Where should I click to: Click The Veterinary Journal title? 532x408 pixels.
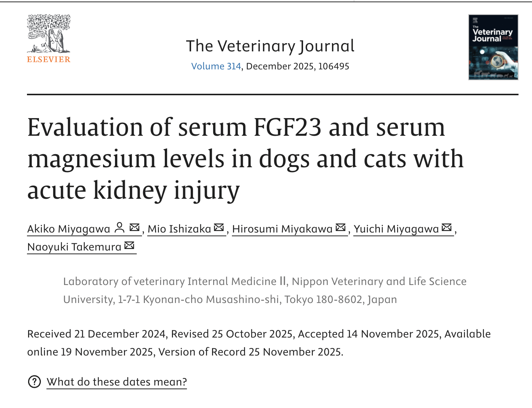(270, 46)
